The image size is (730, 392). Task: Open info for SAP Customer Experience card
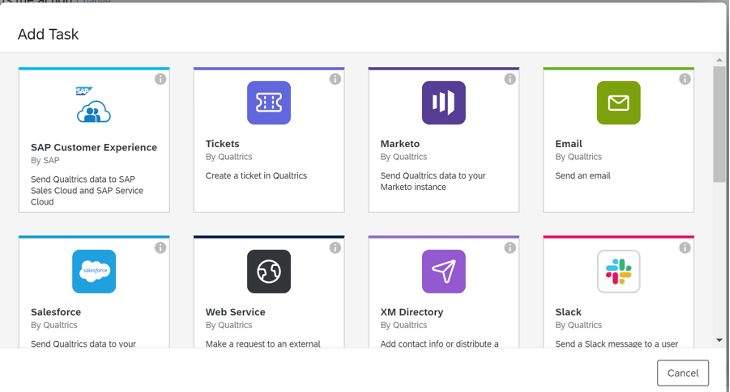160,79
